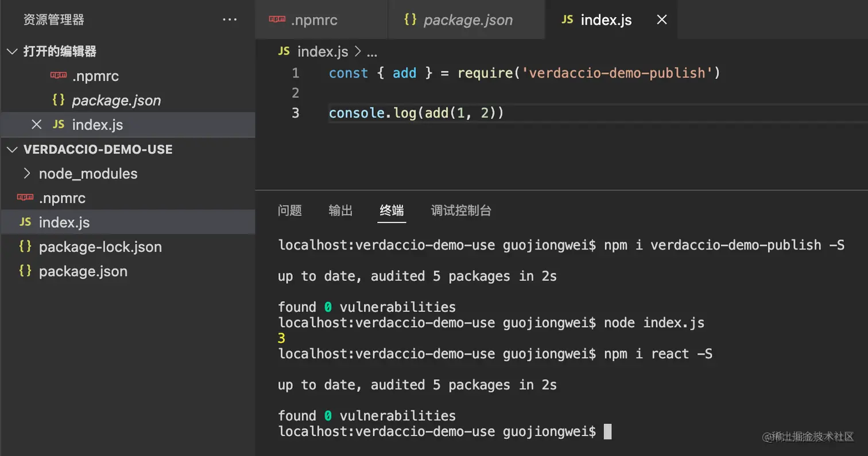This screenshot has height=456, width=868.
Task: Select the 终端 panel tab
Action: click(x=392, y=211)
